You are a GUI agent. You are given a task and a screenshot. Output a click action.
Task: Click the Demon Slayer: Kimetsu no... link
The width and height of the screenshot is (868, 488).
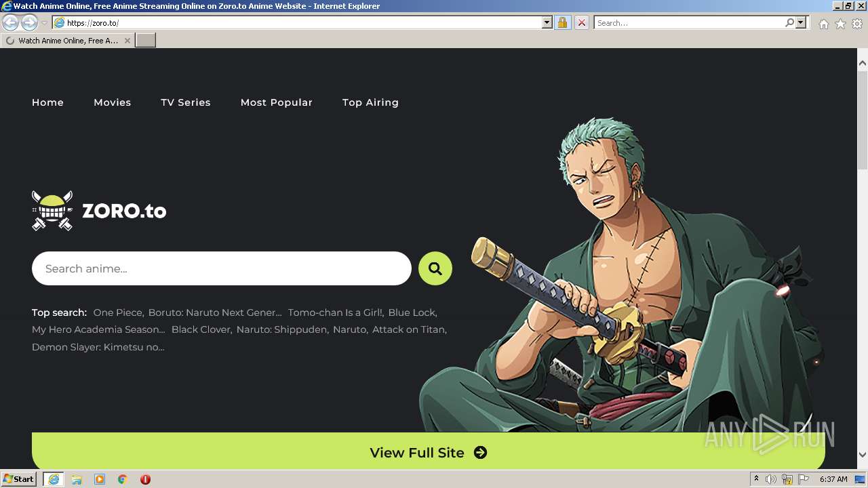pos(98,347)
